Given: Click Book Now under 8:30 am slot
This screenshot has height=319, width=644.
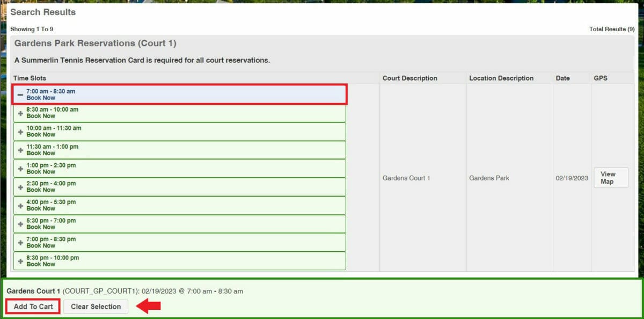Looking at the screenshot, I should 41,117.
